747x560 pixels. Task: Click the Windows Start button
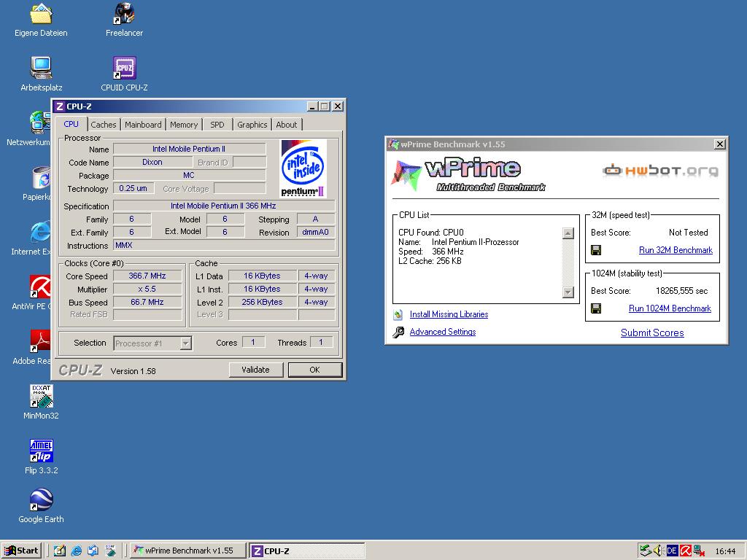point(22,551)
